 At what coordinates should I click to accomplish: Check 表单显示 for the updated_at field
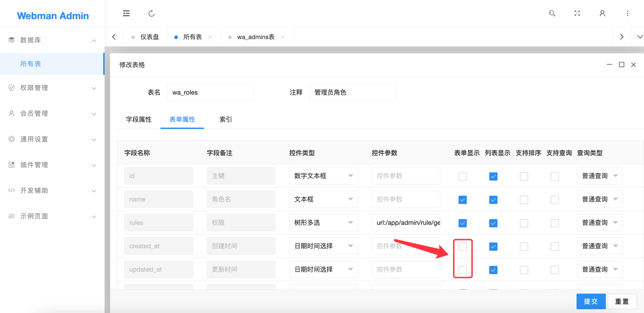(462, 270)
